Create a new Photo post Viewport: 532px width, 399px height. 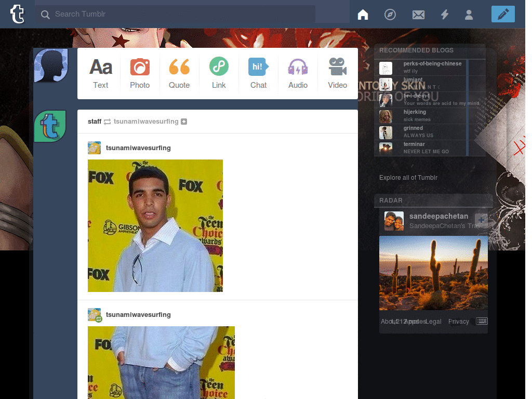coord(140,73)
